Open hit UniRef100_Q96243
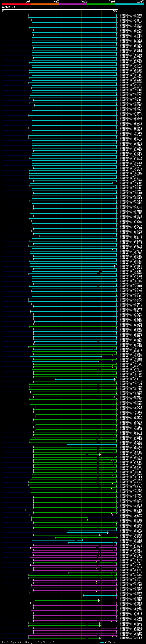Screen dimensions: 146x644 131,17
